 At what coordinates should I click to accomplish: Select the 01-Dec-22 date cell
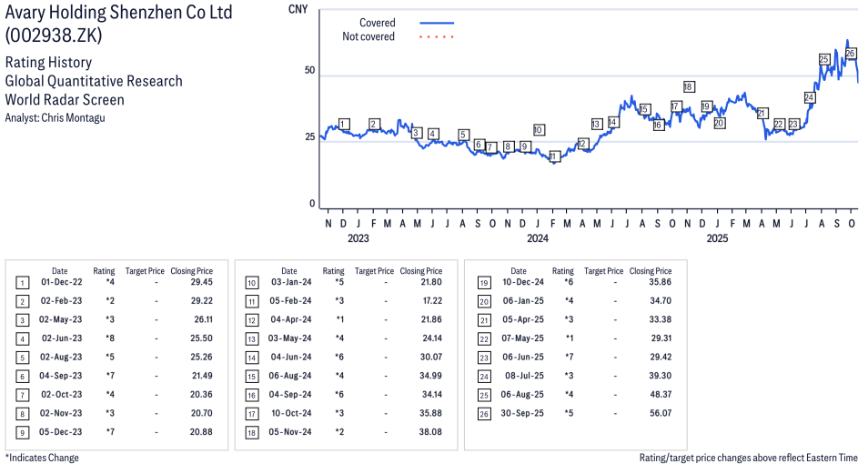pyautogui.click(x=61, y=283)
